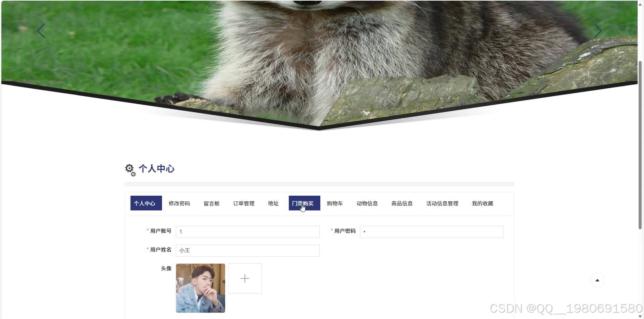This screenshot has width=644, height=319.
Task: Click the plus icon to upload new avatar
Action: (x=245, y=278)
